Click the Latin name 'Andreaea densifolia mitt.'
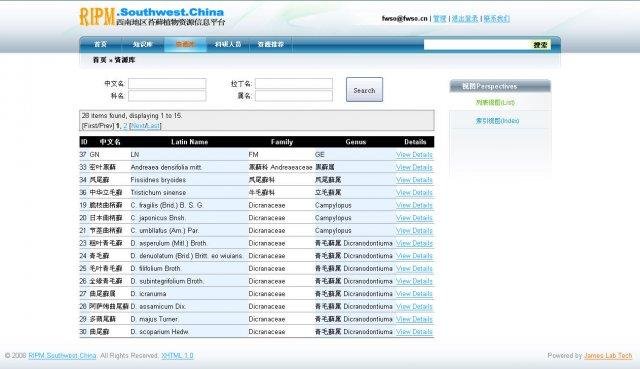This screenshot has width=640, height=369. click(x=166, y=167)
